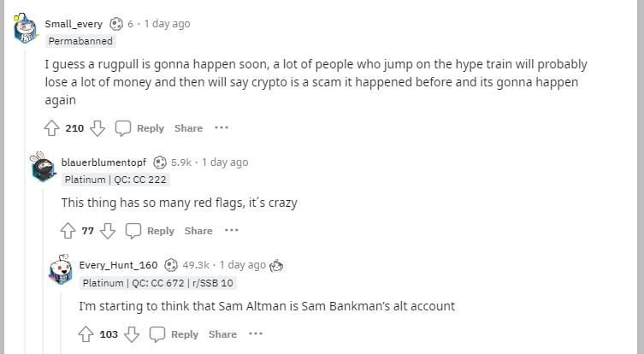644x354 pixels.
Task: Click the award icon beside Every_Hunt_160's timestamp
Action: click(276, 265)
